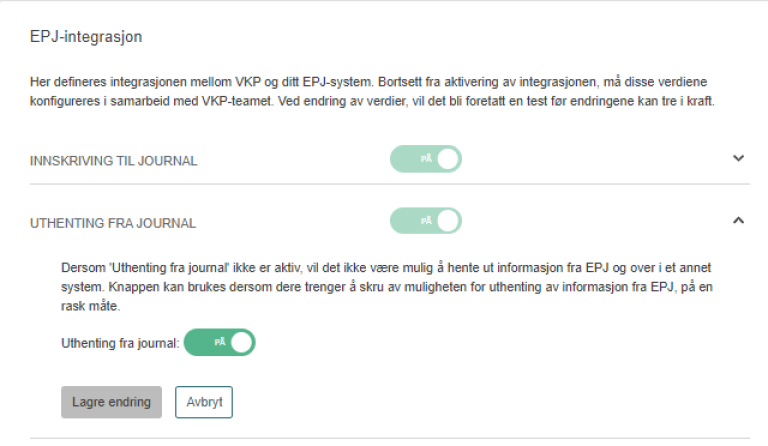Click the PÅ label inside Uthenting header switch
Image resolution: width=768 pixels, height=446 pixels.
426,221
